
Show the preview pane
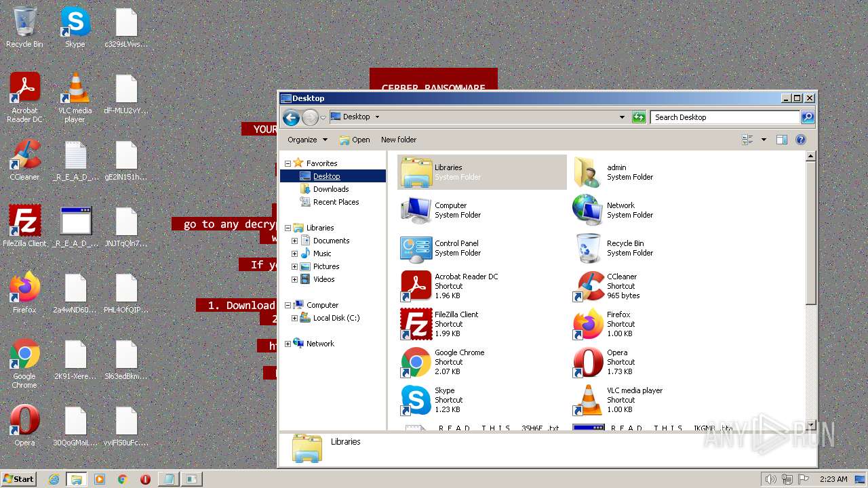click(x=781, y=140)
